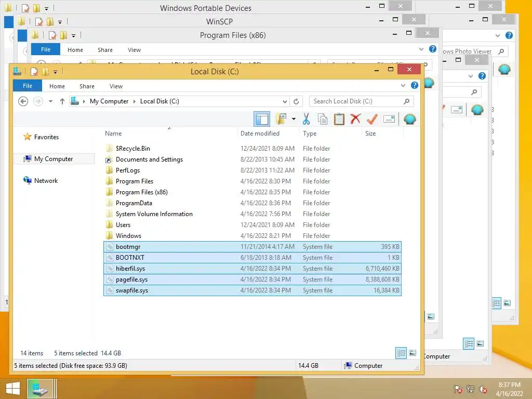The image size is (532, 399).
Task: Refresh the Local Disk (C:) view
Action: coord(296,101)
